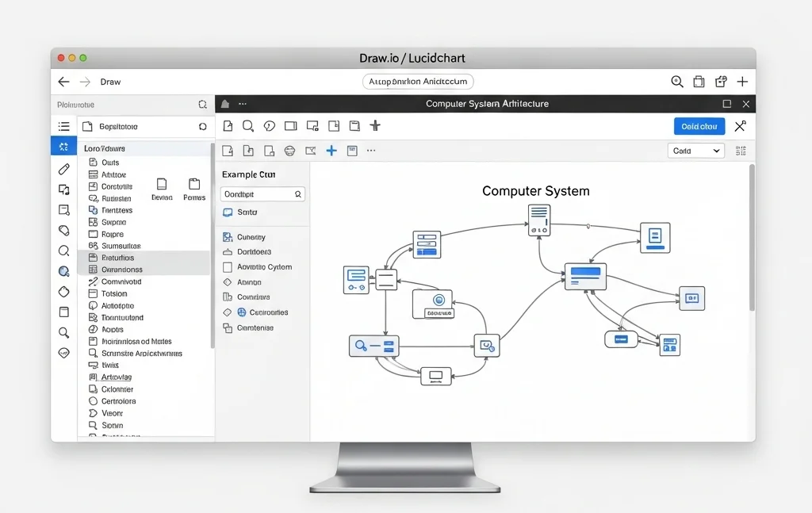The width and height of the screenshot is (812, 513).
Task: Click the Oondbpit search field
Action: tap(262, 194)
